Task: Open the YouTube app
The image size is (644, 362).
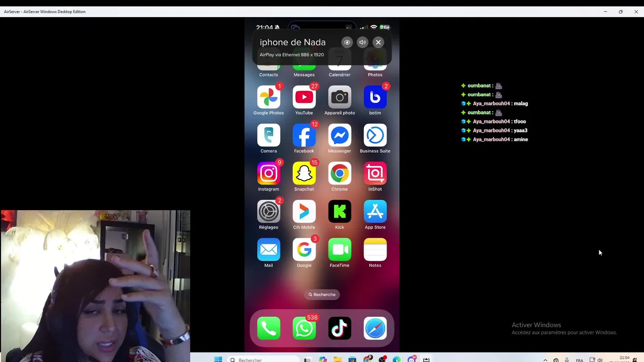Action: [304, 97]
